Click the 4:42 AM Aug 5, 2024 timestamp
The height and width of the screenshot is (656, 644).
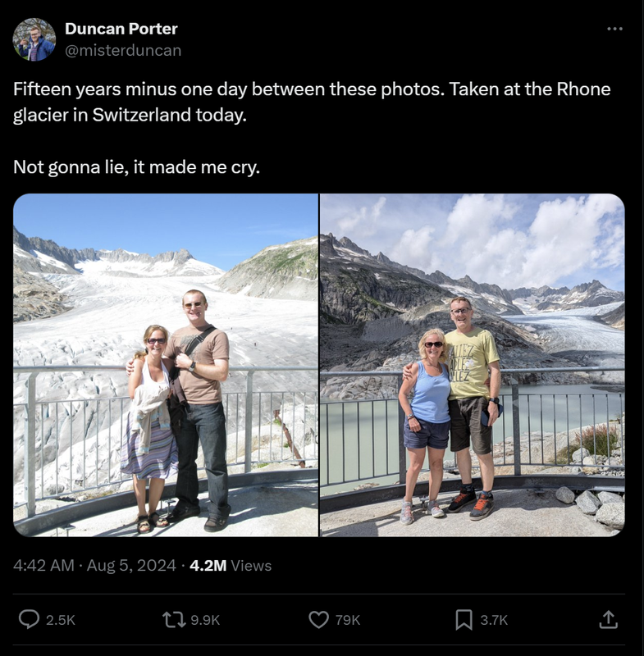coord(94,565)
